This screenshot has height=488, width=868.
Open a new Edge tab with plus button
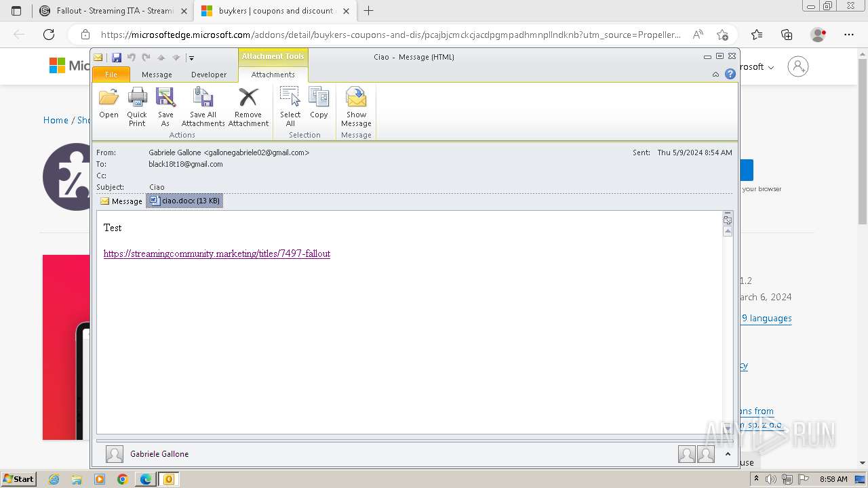pos(369,11)
